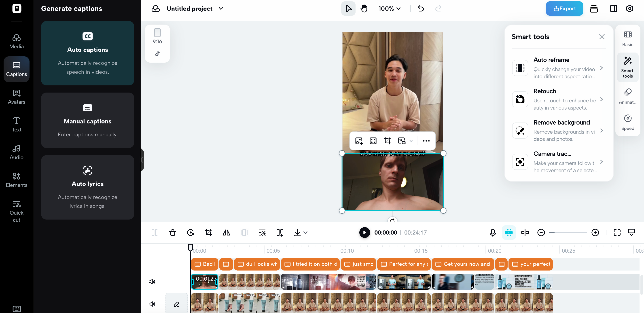Viewport: 644px width, 313px height.
Task: Select the 'Perfect for any' caption clip
Action: click(404, 264)
